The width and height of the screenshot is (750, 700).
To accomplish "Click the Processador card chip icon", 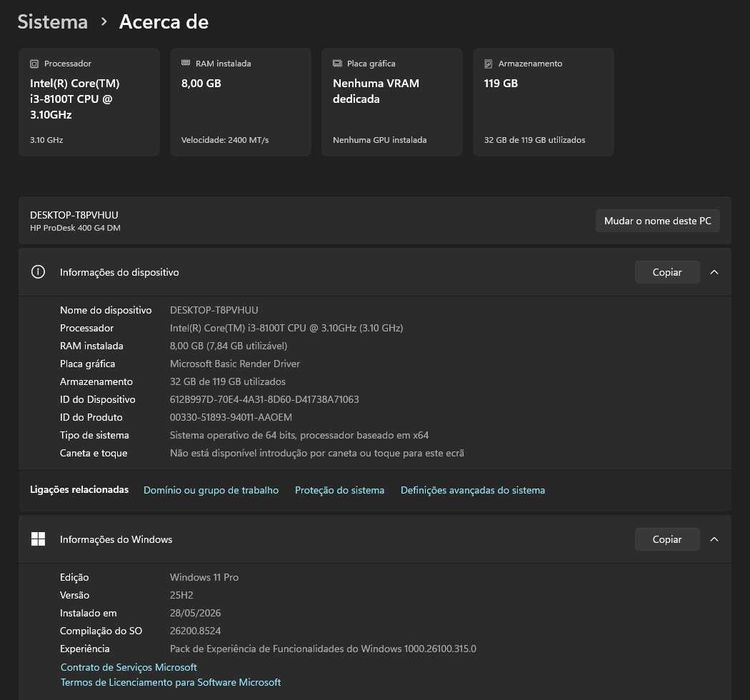I will point(34,64).
